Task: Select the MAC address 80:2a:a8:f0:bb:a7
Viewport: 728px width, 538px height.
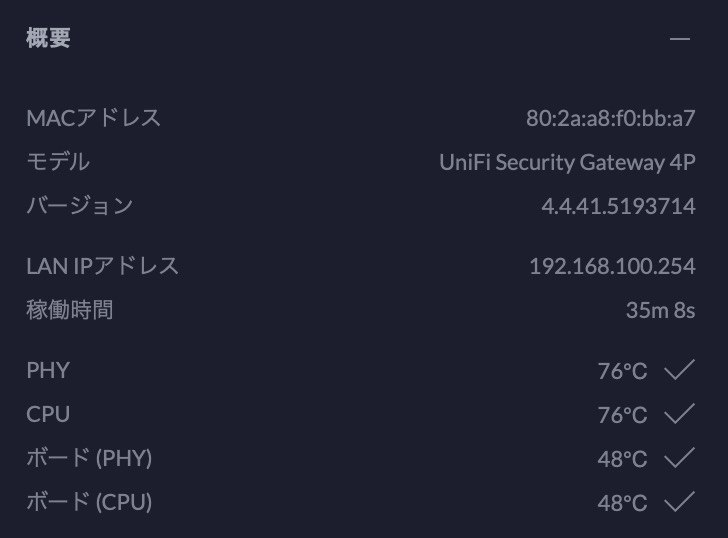Action: [x=611, y=118]
